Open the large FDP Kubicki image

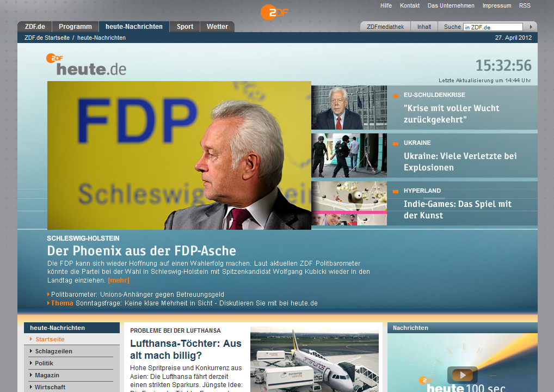179,155
